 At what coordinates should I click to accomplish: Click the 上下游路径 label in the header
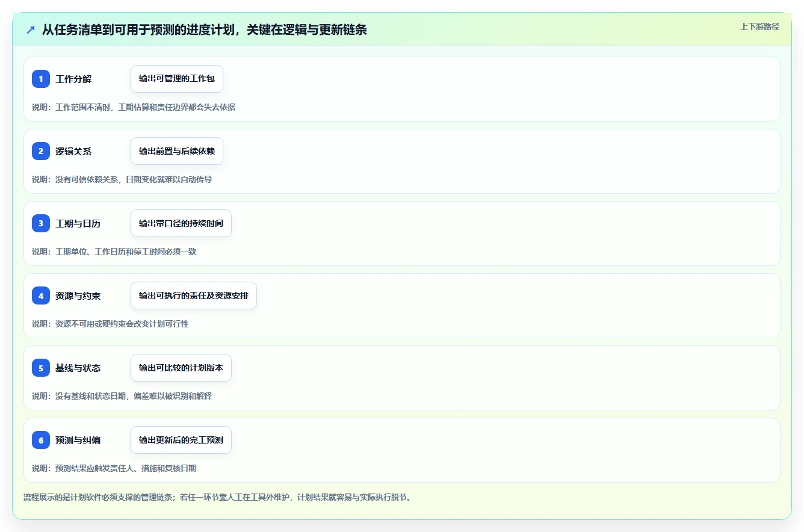759,26
